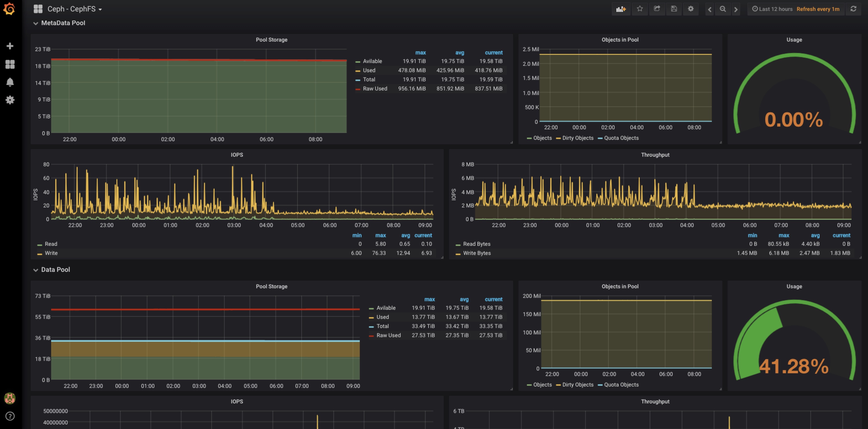Toggle Dirty Objects series in top legend

pyautogui.click(x=578, y=138)
